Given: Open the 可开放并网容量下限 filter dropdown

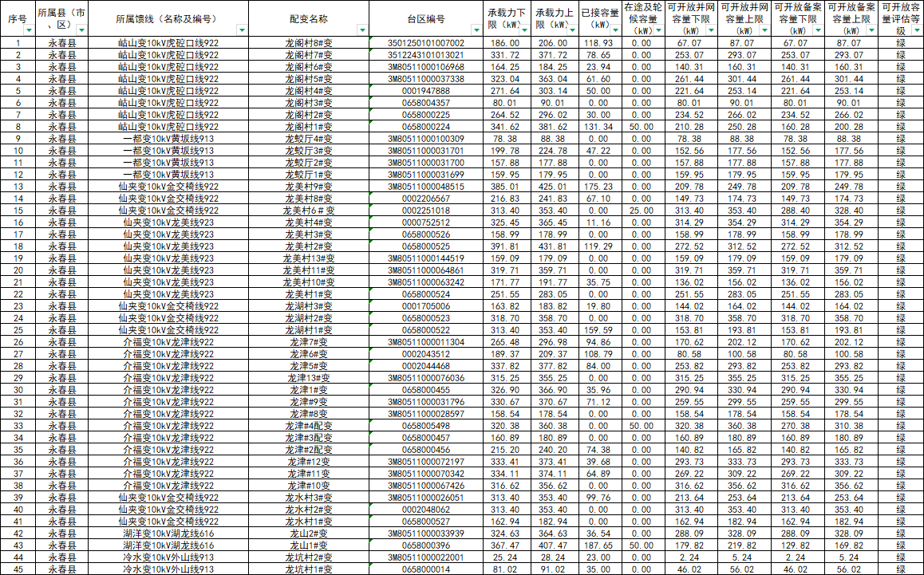Looking at the screenshot, I should click(711, 30).
